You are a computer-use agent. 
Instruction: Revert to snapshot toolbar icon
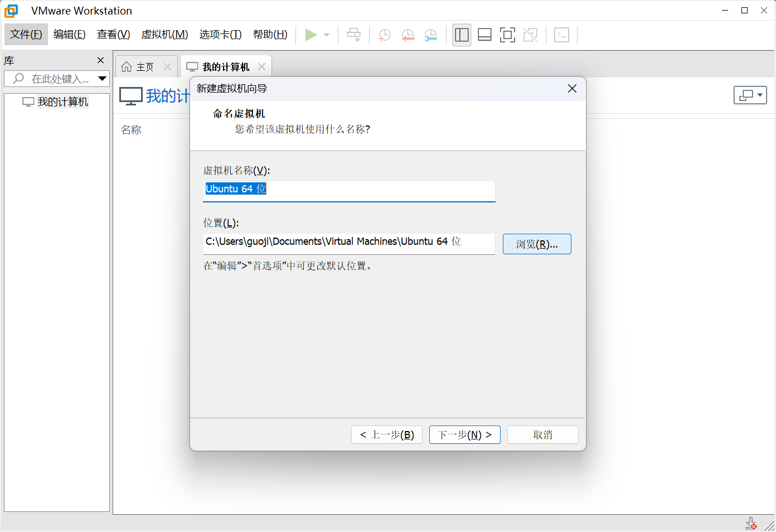point(408,35)
